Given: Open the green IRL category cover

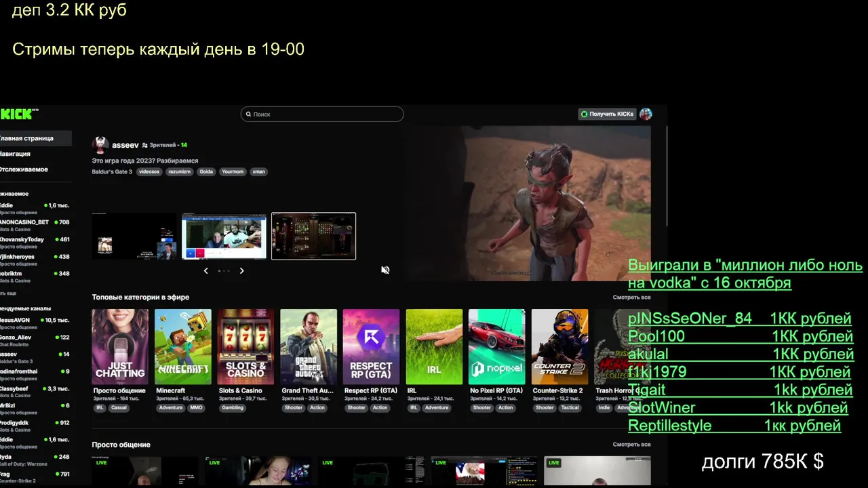Looking at the screenshot, I should coord(434,346).
